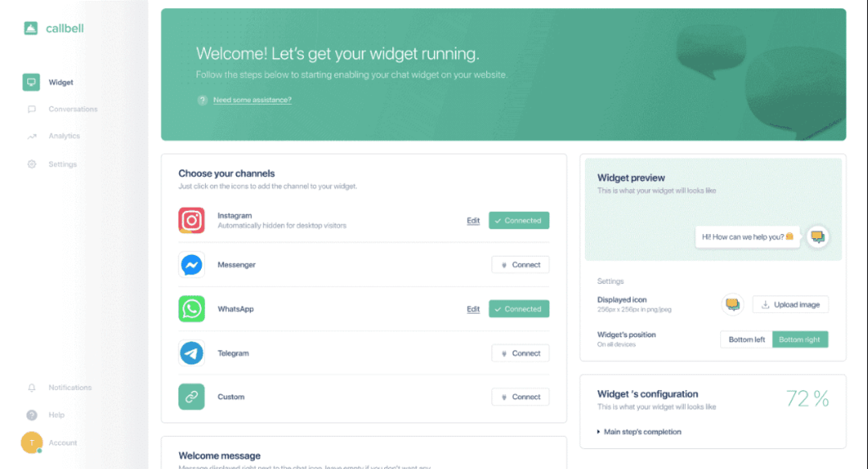Viewport: 868px width, 469px height.
Task: Click the Notifications bell icon
Action: [31, 387]
